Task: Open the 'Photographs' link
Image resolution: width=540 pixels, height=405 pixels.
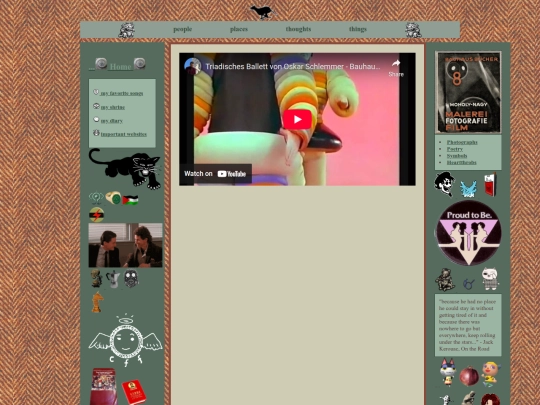Action: [x=462, y=142]
